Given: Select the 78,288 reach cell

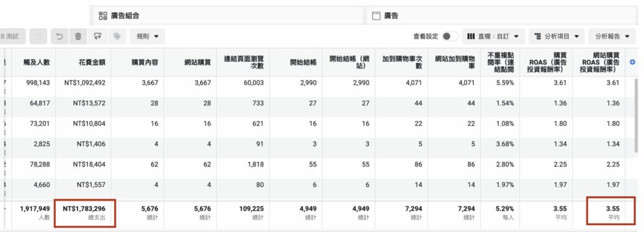Looking at the screenshot, I should (34, 169).
